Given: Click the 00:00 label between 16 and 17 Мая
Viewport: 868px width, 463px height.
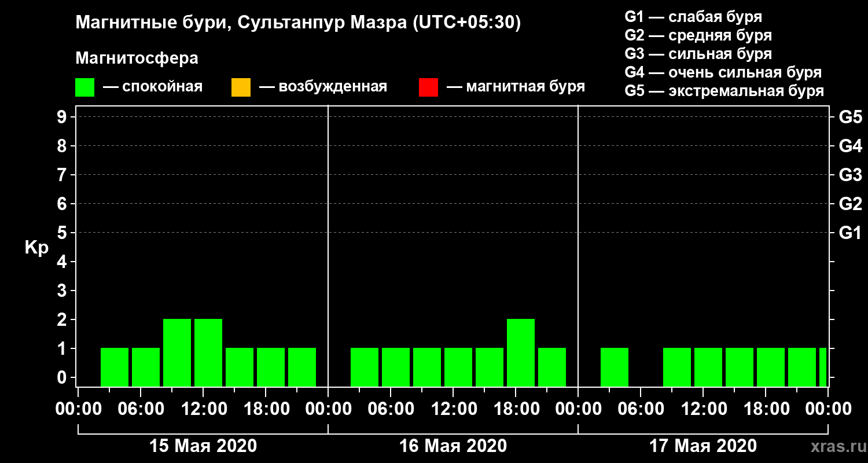Looking at the screenshot, I should 578,409.
